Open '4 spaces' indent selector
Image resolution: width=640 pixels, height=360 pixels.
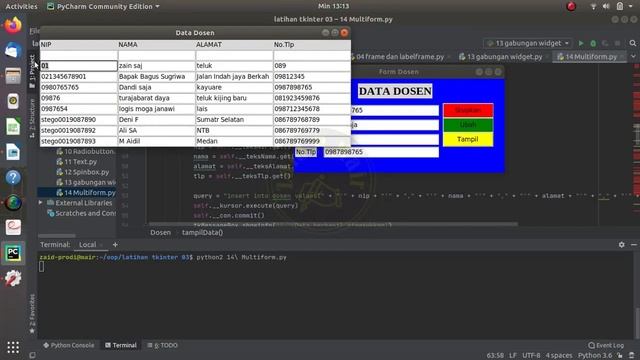(x=559, y=356)
